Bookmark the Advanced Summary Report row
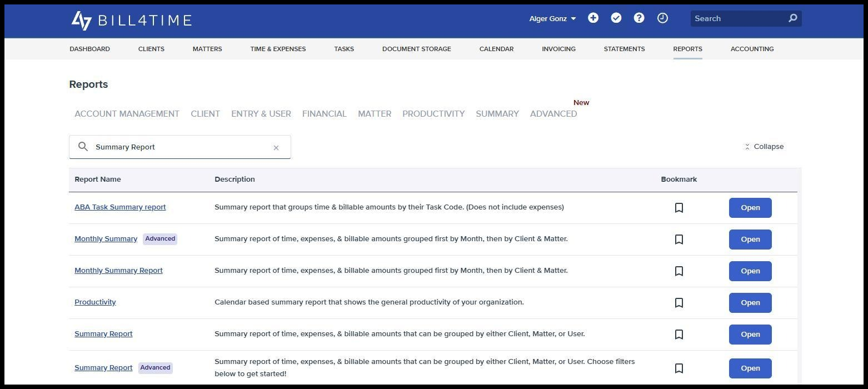 click(x=679, y=368)
